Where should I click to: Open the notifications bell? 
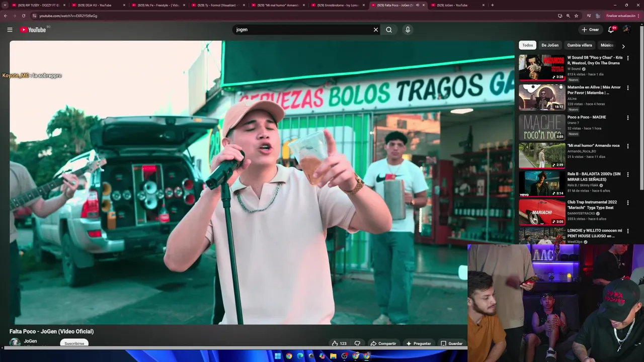(x=611, y=30)
